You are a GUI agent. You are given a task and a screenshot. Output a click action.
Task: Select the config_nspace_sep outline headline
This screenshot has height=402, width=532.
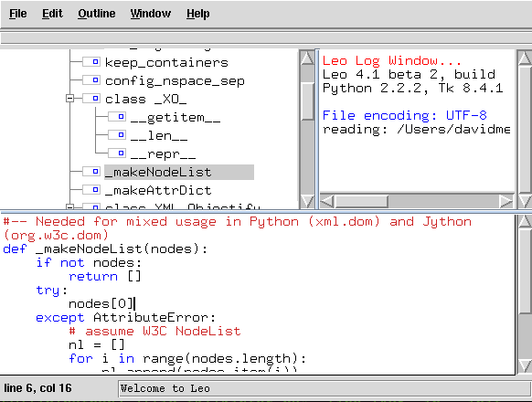[175, 80]
